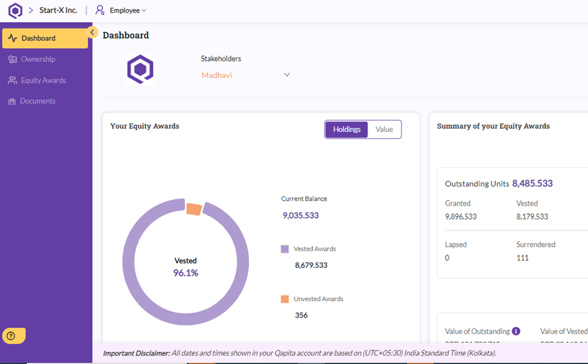Switch chart to Value view

pyautogui.click(x=384, y=130)
